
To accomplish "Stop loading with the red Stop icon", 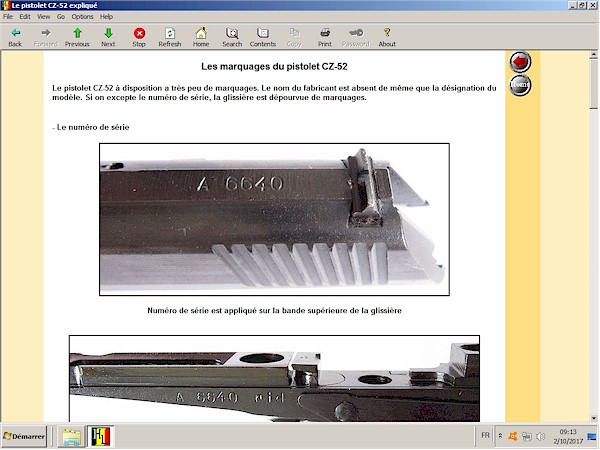I will [139, 38].
